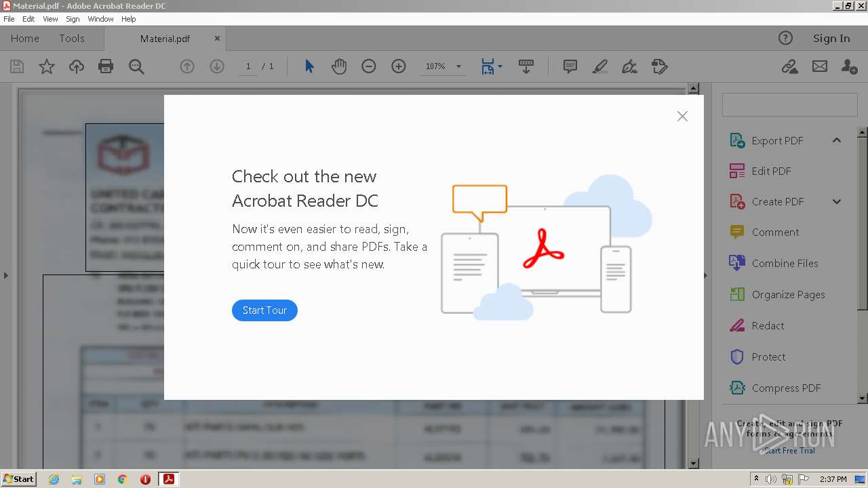Select Create PDF tool
Viewport: 868px width, 488px height.
(x=778, y=201)
